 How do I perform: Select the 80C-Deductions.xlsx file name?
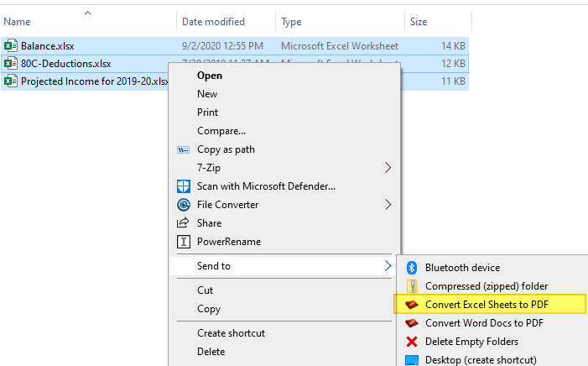66,64
